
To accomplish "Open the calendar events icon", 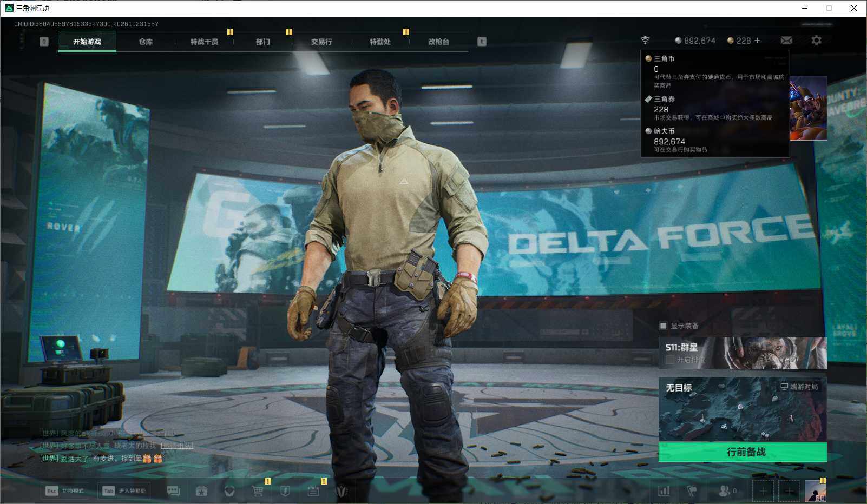I will [x=313, y=490].
